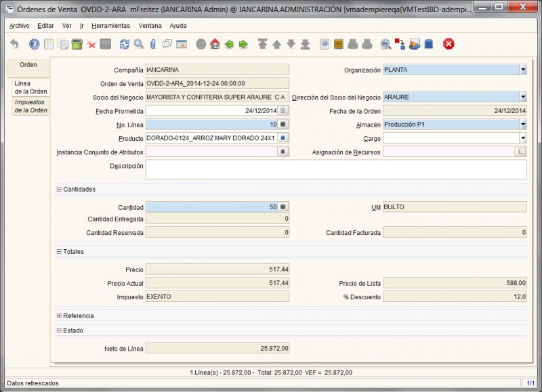Open calculator button for No. Línea

283,125
